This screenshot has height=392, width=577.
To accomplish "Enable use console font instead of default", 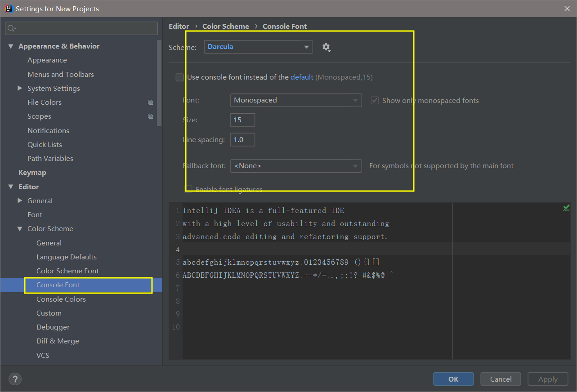I will (179, 77).
